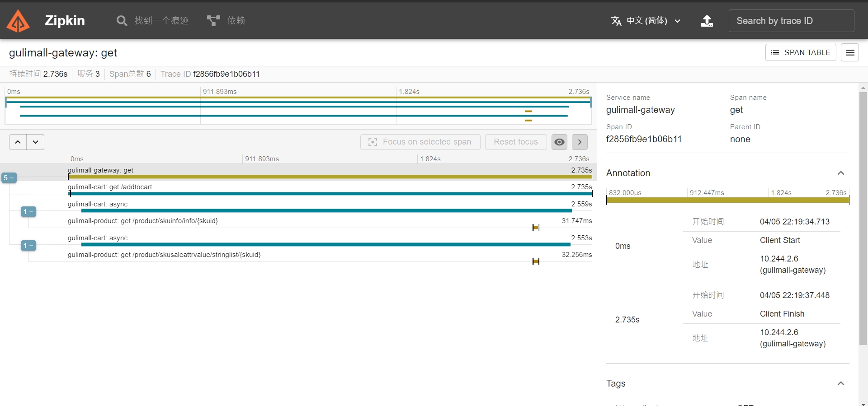
Task: Collapse the gulimall-gateway span tree (5 children)
Action: (9, 178)
